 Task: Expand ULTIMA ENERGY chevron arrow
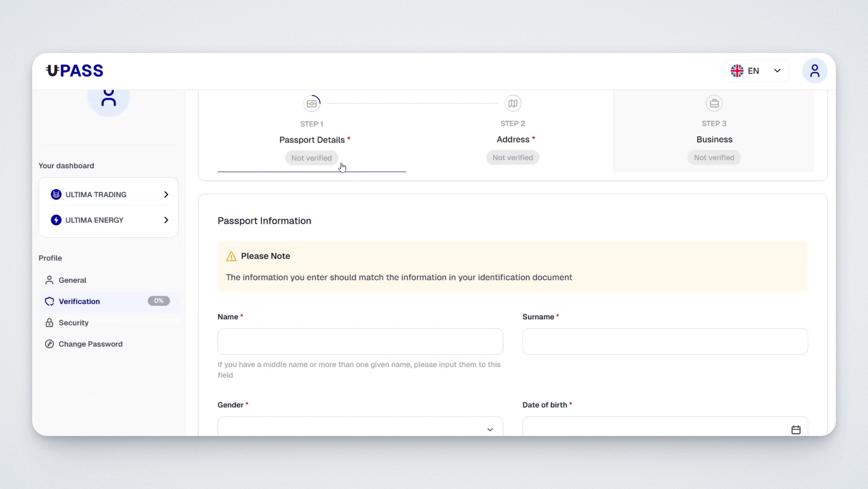[166, 220]
